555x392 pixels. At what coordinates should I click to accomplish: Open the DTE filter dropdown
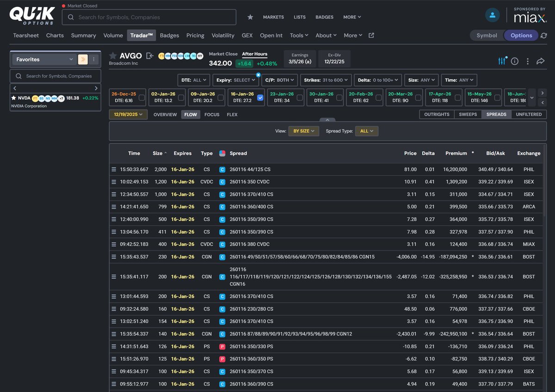coord(194,80)
